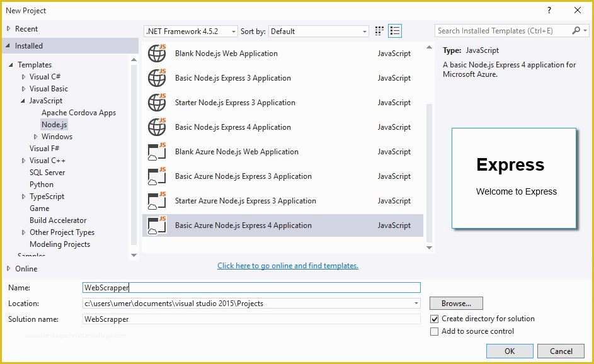The width and height of the screenshot is (594, 364).
Task: Choose Starter Azure Node.js Express 3 Application
Action: 283,201
